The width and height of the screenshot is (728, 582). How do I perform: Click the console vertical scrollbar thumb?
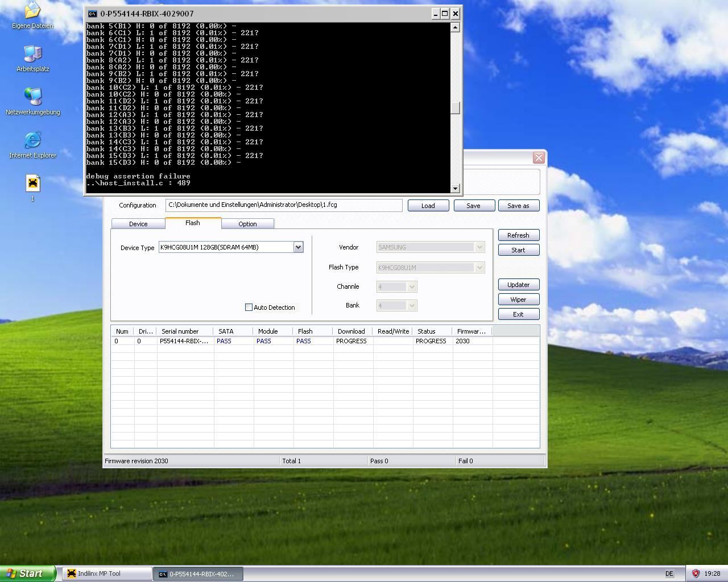(455, 107)
